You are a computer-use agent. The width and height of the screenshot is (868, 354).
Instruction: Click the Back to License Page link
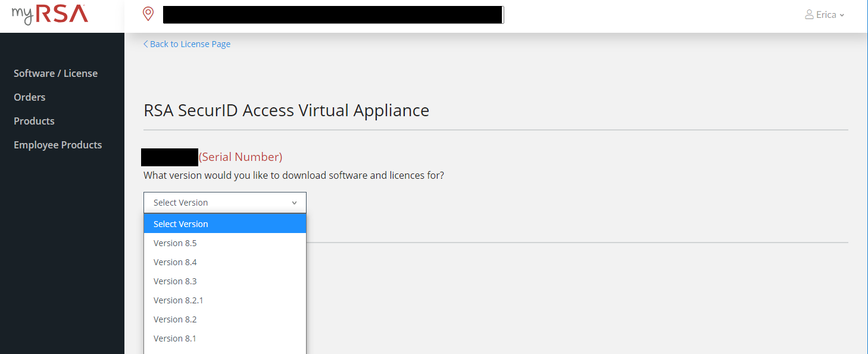[187, 44]
